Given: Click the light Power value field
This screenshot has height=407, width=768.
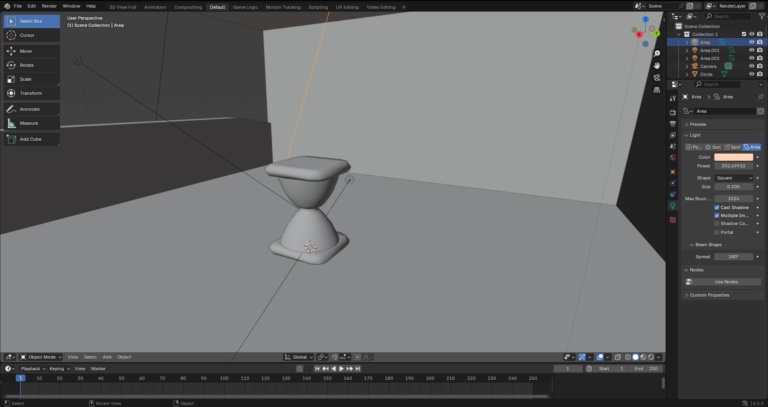Looking at the screenshot, I should pyautogui.click(x=733, y=166).
